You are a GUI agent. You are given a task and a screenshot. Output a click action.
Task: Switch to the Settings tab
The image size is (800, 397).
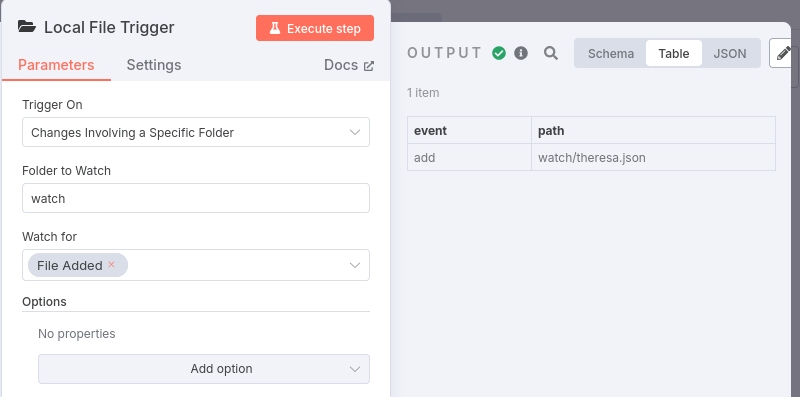(x=154, y=65)
